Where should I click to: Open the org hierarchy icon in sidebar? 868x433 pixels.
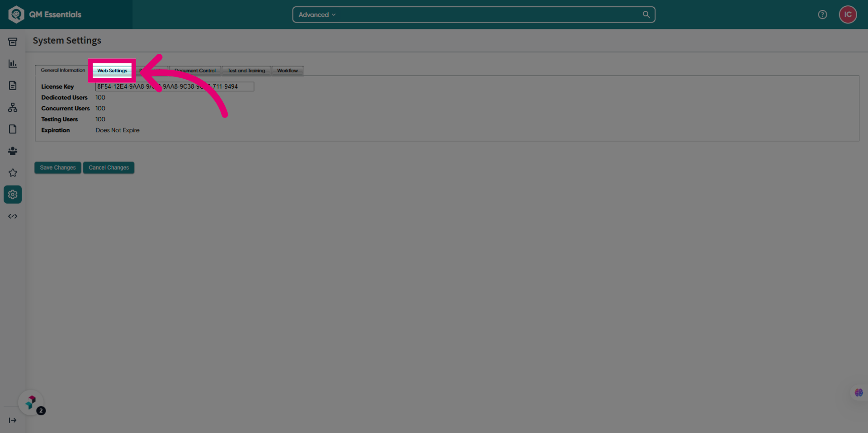(x=13, y=107)
